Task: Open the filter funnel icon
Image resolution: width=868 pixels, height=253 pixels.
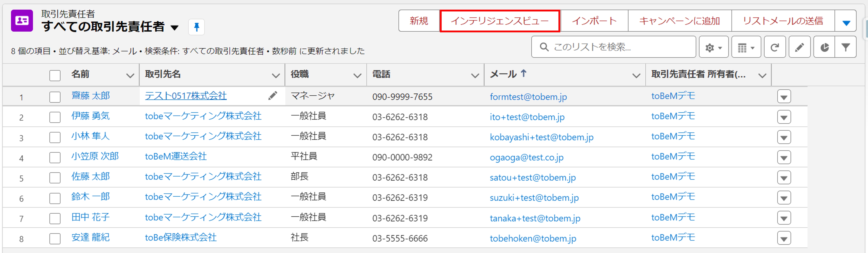Action: 845,47
